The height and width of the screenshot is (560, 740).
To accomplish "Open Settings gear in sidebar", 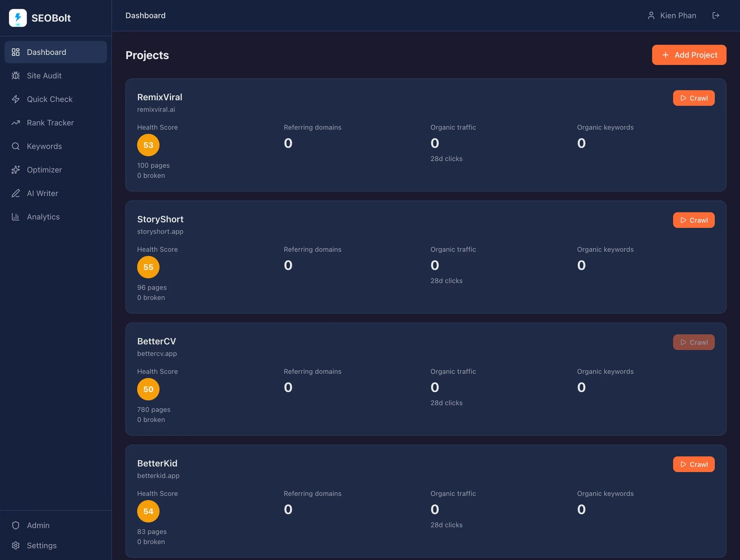I will point(16,545).
